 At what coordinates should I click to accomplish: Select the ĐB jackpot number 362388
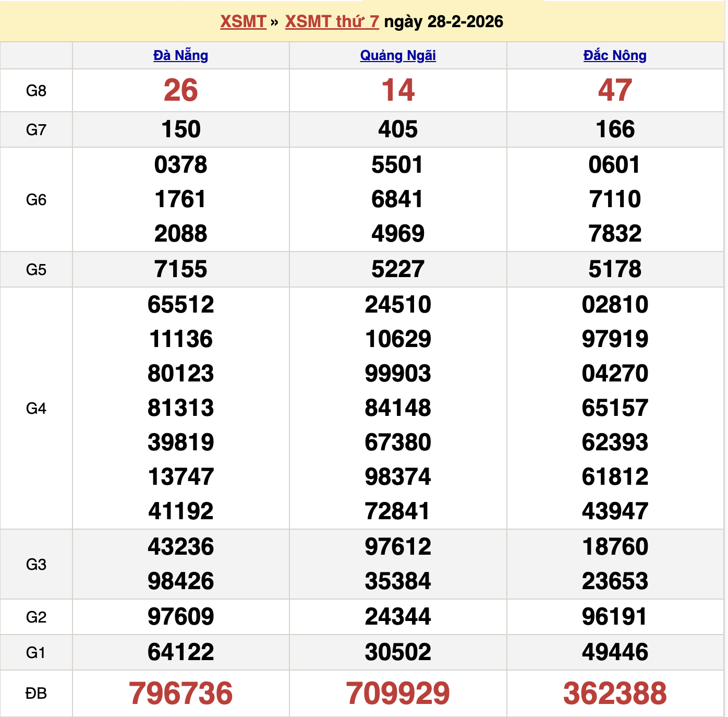pos(615,694)
